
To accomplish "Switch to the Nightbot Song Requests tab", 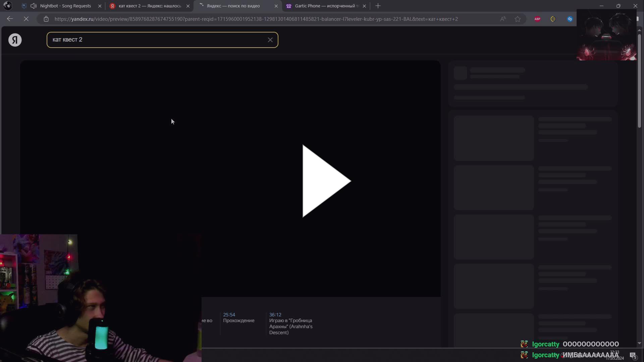I will 65,6.
